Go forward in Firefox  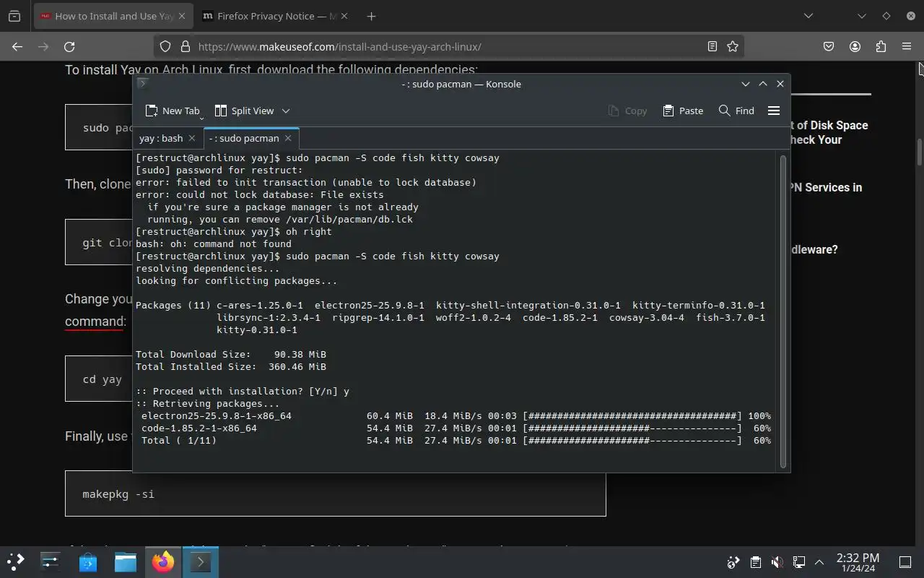(x=43, y=46)
